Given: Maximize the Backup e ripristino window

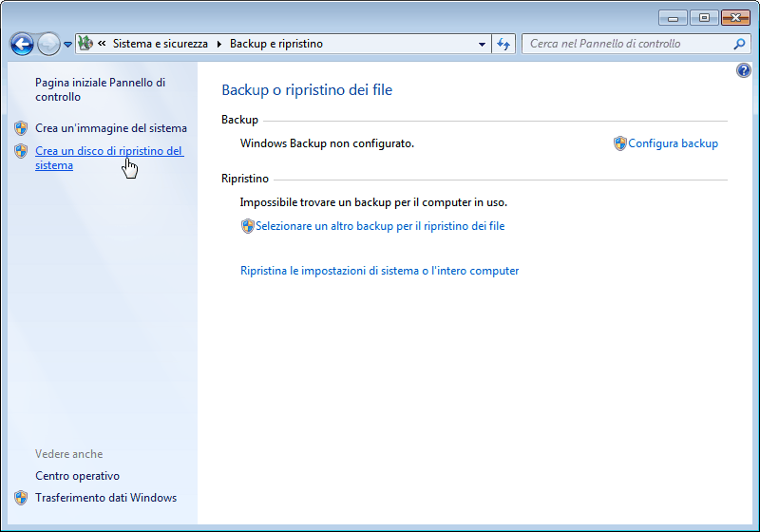Looking at the screenshot, I should [x=704, y=18].
